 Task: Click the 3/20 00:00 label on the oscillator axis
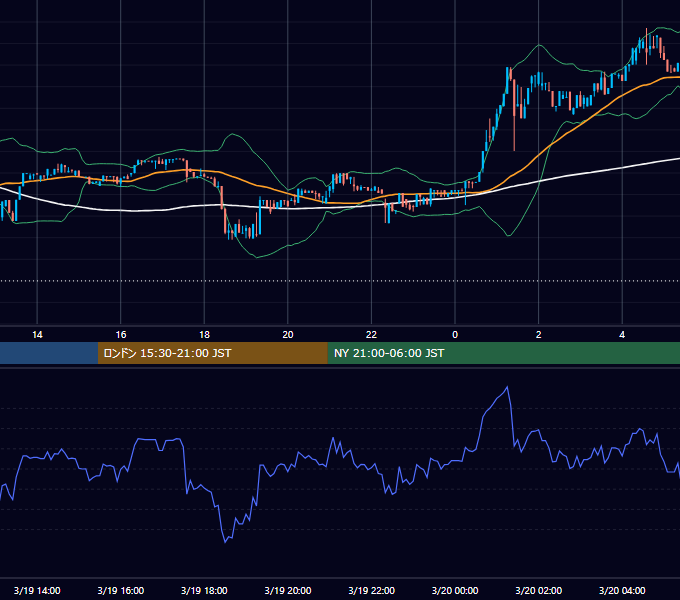[455, 590]
